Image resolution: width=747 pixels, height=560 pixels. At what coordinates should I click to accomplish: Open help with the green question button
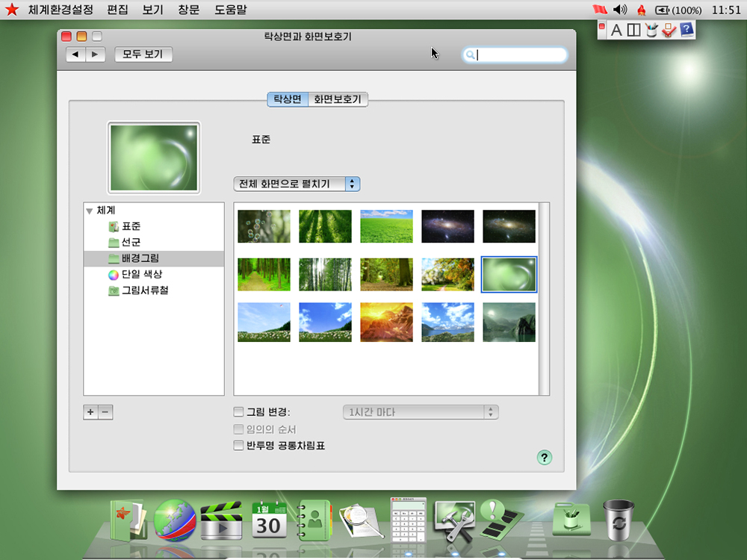pos(545,458)
